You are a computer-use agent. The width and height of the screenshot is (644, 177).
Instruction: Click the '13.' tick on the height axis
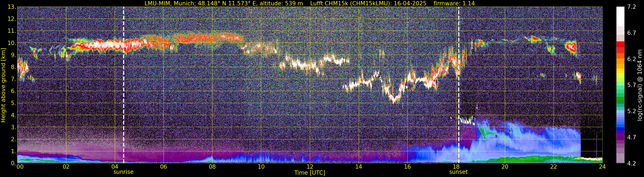point(12,7)
